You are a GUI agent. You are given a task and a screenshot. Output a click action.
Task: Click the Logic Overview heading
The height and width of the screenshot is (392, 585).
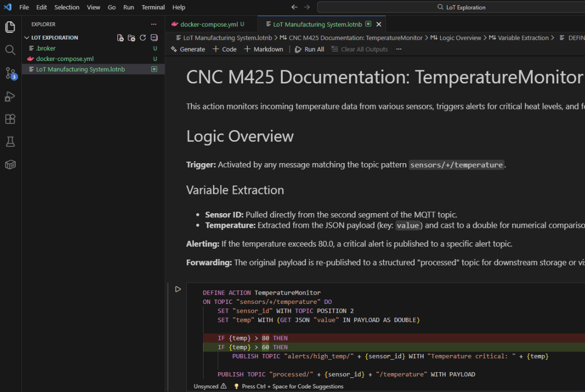point(240,137)
